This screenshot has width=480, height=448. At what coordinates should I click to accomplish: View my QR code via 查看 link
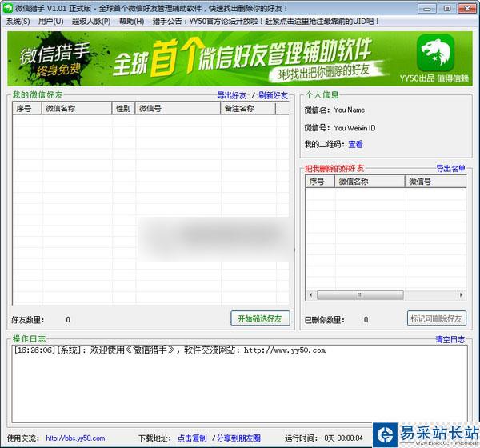click(355, 144)
